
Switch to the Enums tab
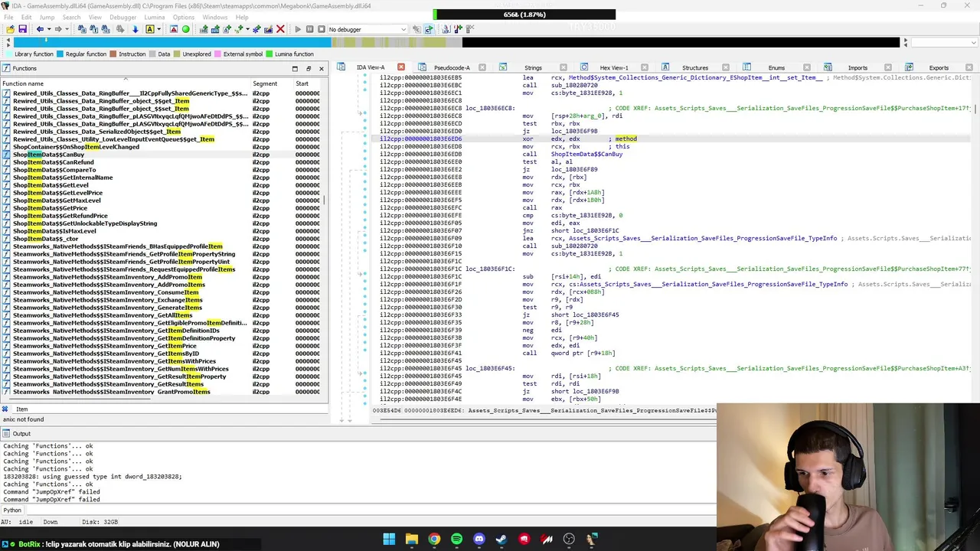point(776,67)
